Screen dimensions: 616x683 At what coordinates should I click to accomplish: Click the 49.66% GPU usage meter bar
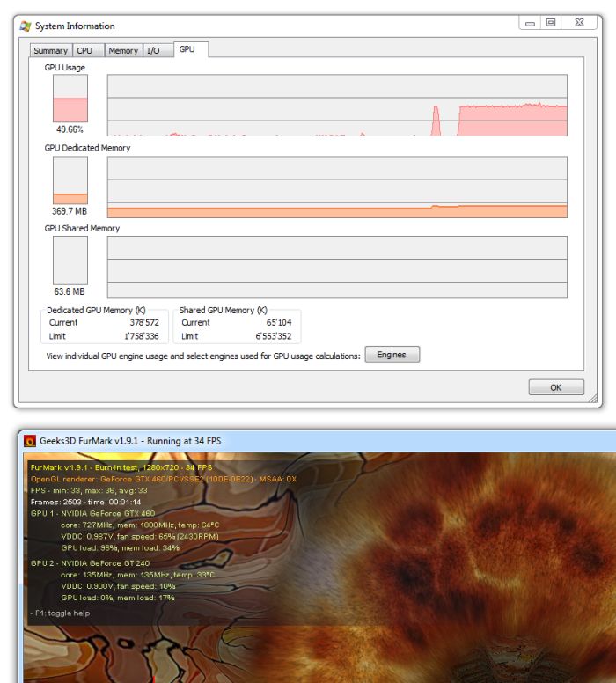(70, 98)
